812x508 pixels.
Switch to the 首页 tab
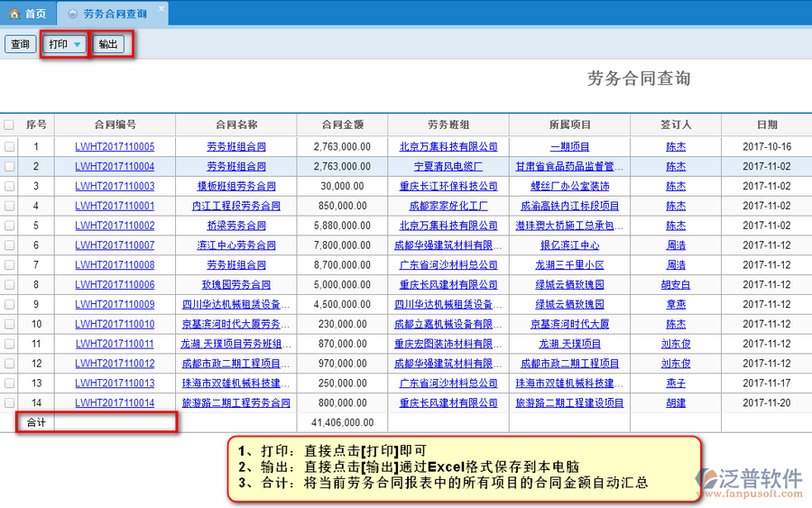click(x=28, y=14)
